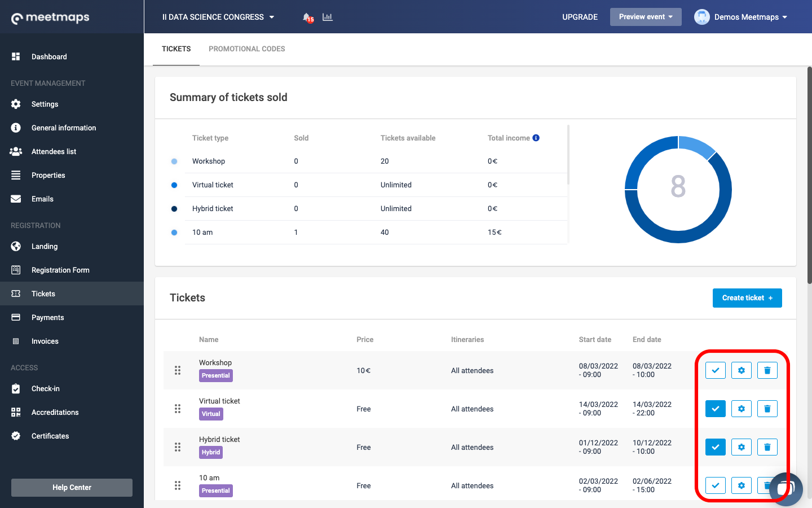Delete the Virtual ticket with trash icon
812x508 pixels.
767,409
